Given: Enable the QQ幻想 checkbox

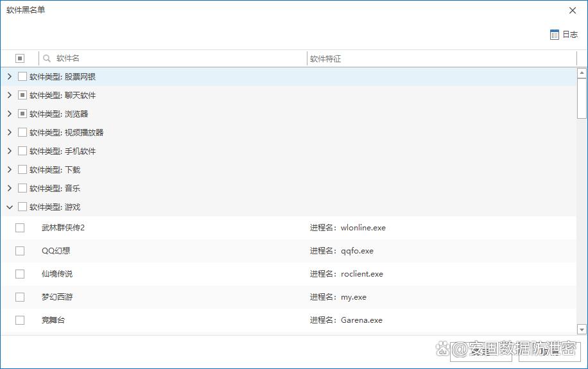Looking at the screenshot, I should click(x=20, y=251).
